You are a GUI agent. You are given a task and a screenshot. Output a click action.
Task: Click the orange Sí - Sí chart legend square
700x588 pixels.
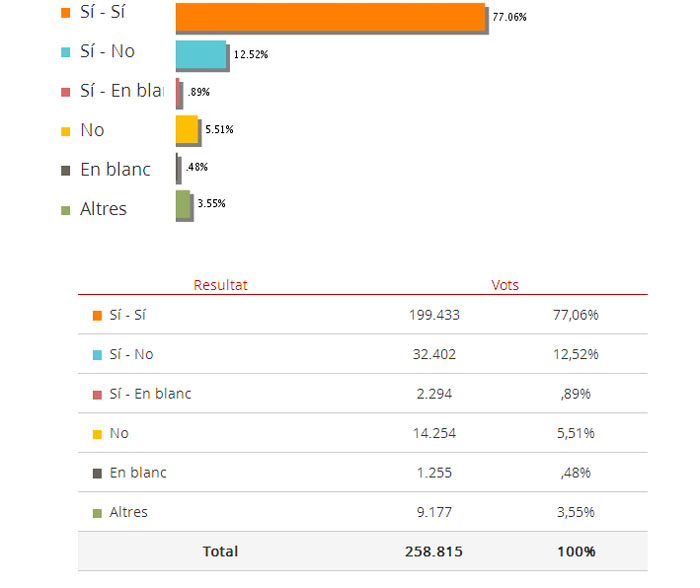tap(66, 13)
